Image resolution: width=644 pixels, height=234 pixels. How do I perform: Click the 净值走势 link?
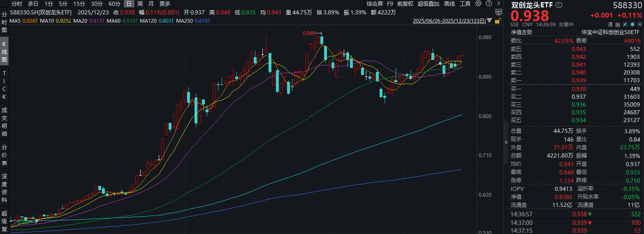tap(521, 32)
